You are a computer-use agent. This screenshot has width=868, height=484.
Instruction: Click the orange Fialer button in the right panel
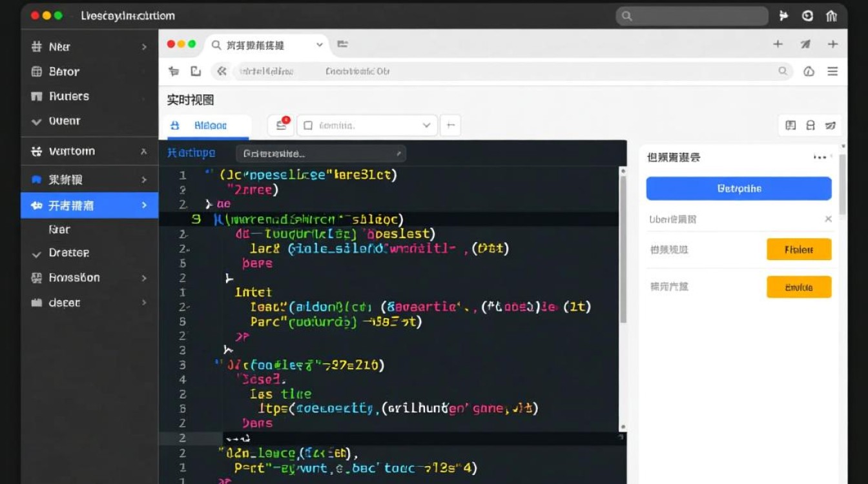pyautogui.click(x=799, y=250)
